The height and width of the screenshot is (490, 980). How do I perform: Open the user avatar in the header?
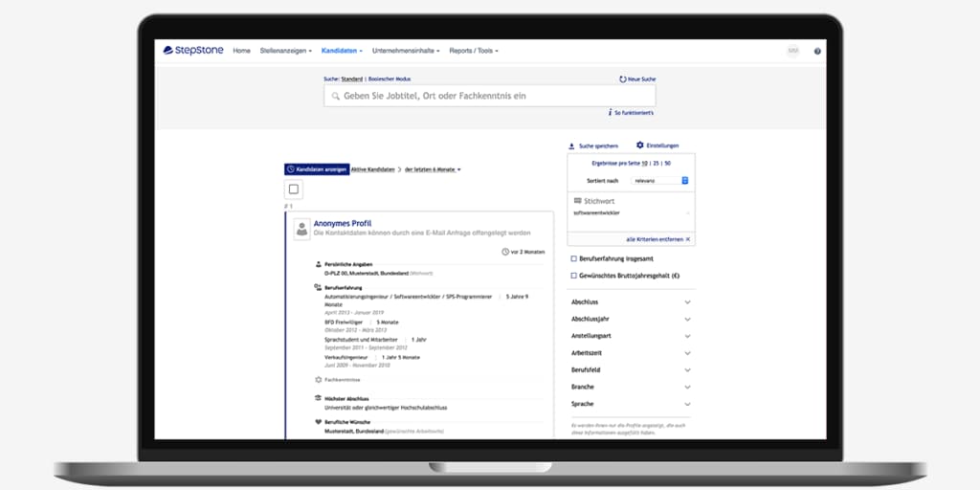click(x=793, y=51)
